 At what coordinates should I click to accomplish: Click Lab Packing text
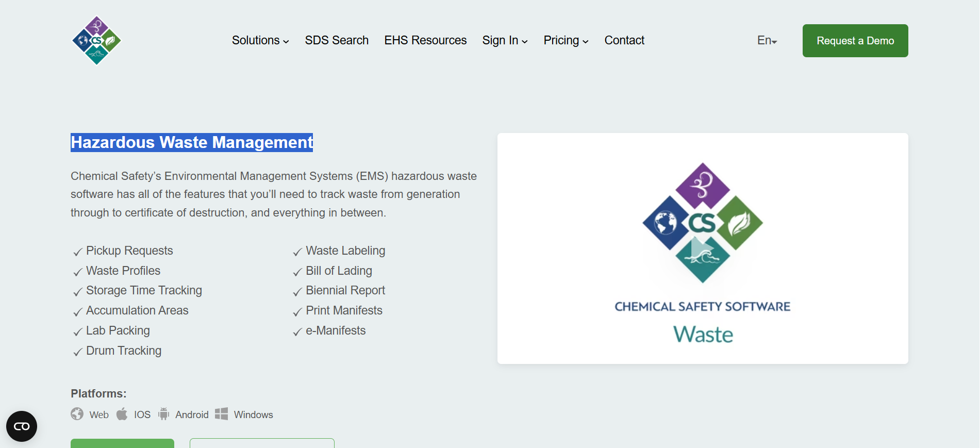[118, 330]
